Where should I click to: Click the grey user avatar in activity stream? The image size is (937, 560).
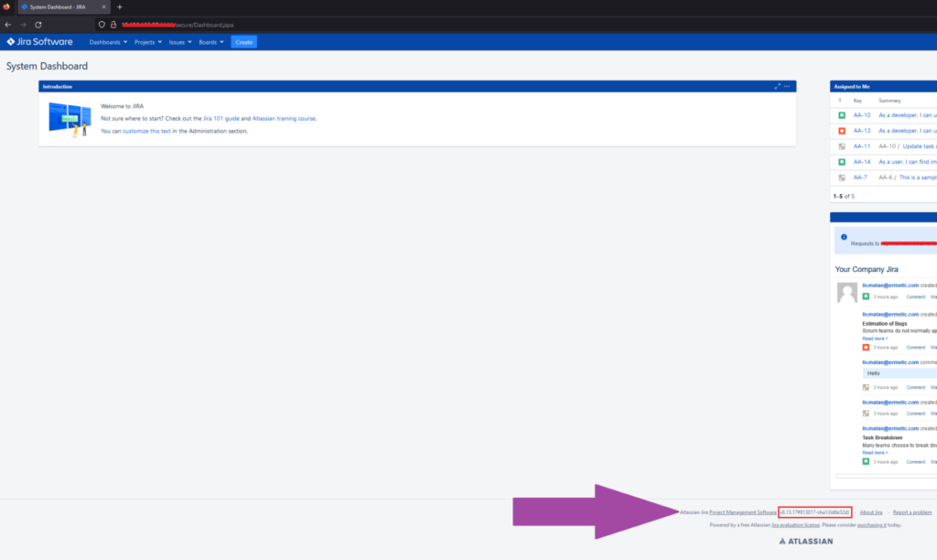pyautogui.click(x=846, y=292)
